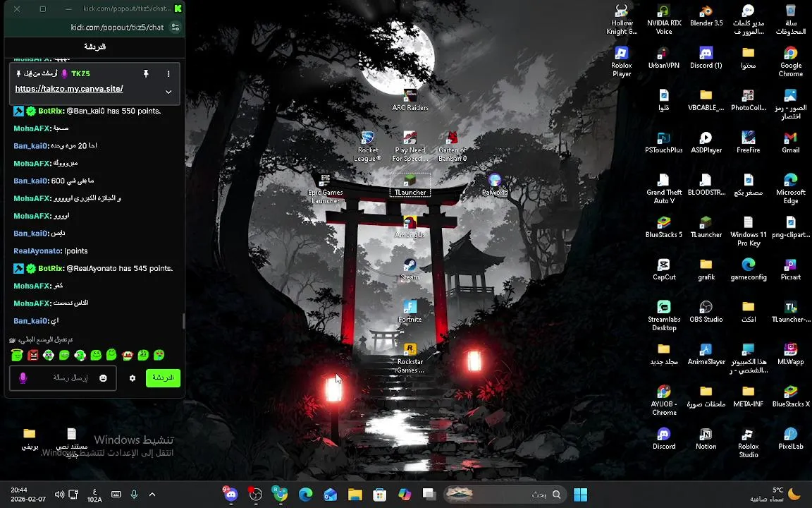Image resolution: width=812 pixels, height=508 pixels.
Task: Select the Rockstar Games launcher icon
Action: tap(410, 358)
